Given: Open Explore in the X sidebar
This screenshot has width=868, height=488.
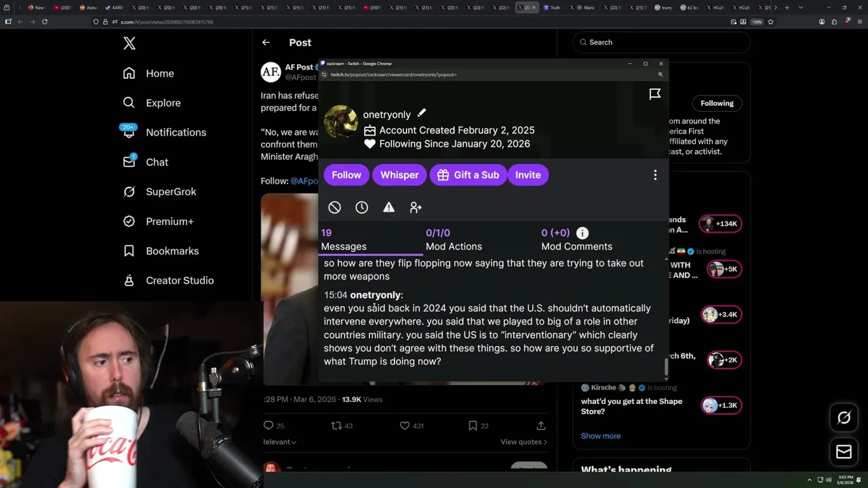Looking at the screenshot, I should coord(152,103).
